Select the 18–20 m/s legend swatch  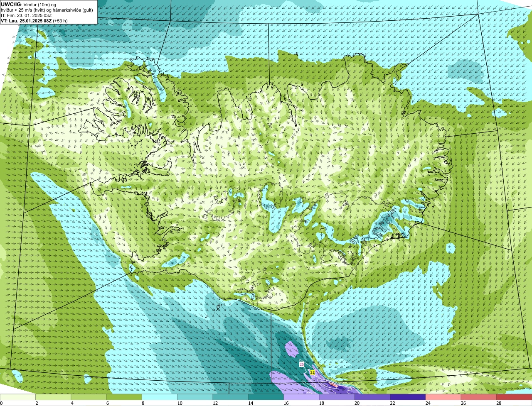[337, 397]
